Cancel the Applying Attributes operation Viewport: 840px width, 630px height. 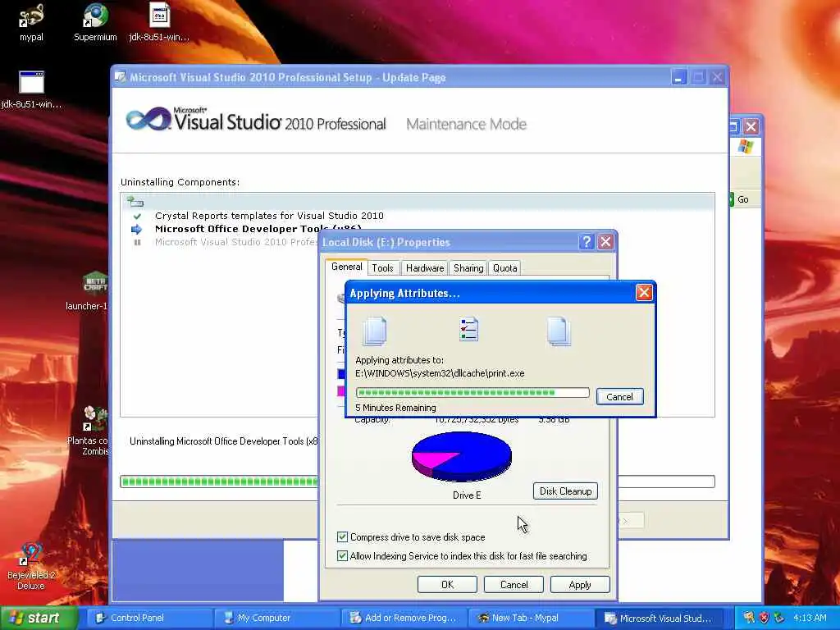(619, 397)
